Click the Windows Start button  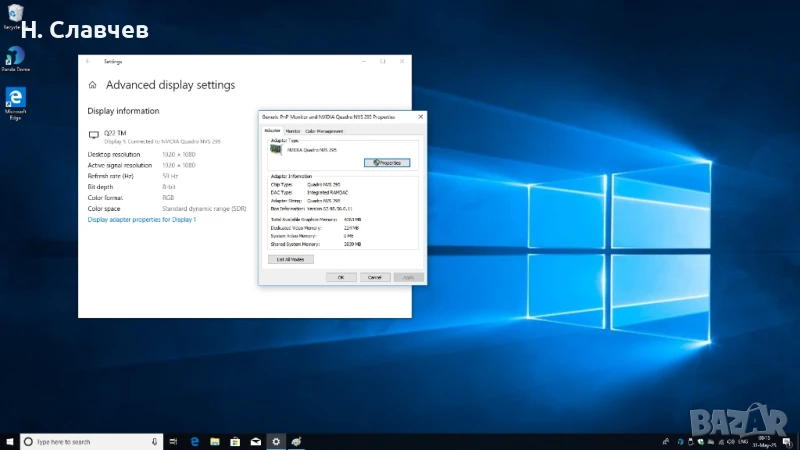pos(9,441)
